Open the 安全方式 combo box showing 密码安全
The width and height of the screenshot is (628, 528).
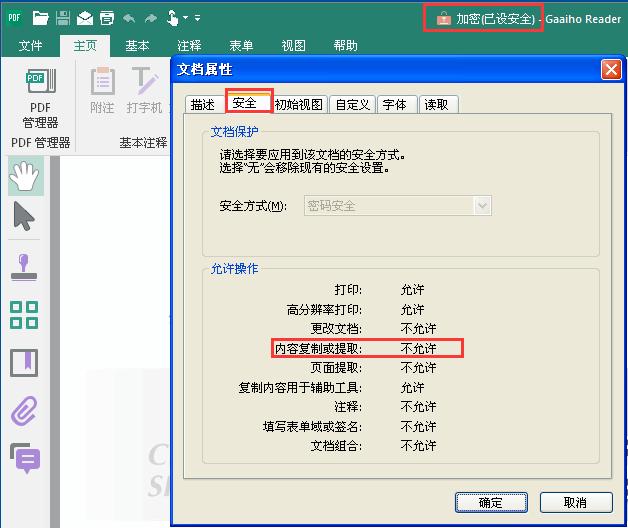pos(398,206)
